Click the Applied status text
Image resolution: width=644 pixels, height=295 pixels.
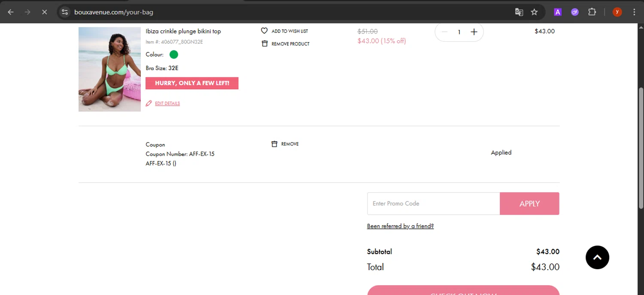point(501,152)
